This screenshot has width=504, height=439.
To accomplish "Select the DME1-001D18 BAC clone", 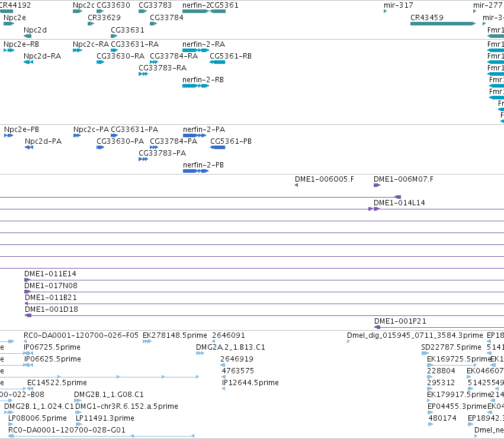I will click(265, 316).
